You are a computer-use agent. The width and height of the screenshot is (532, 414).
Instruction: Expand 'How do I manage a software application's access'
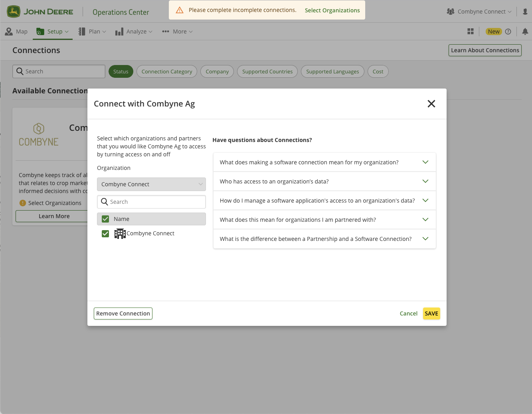[324, 201]
